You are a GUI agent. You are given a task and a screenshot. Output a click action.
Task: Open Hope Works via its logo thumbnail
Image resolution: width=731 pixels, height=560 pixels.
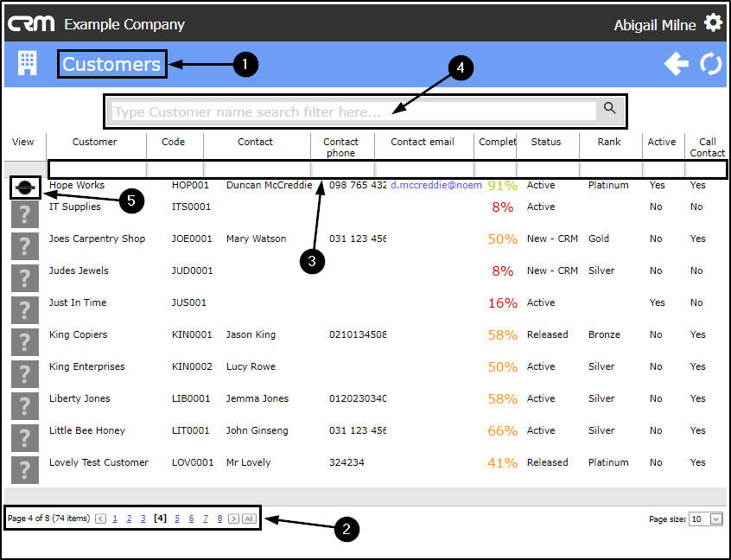coord(25,188)
